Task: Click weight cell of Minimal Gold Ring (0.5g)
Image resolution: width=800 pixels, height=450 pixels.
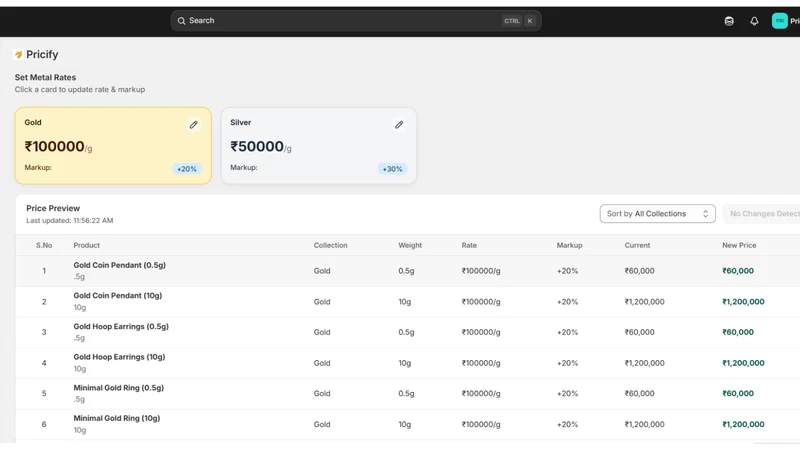Action: coord(406,393)
